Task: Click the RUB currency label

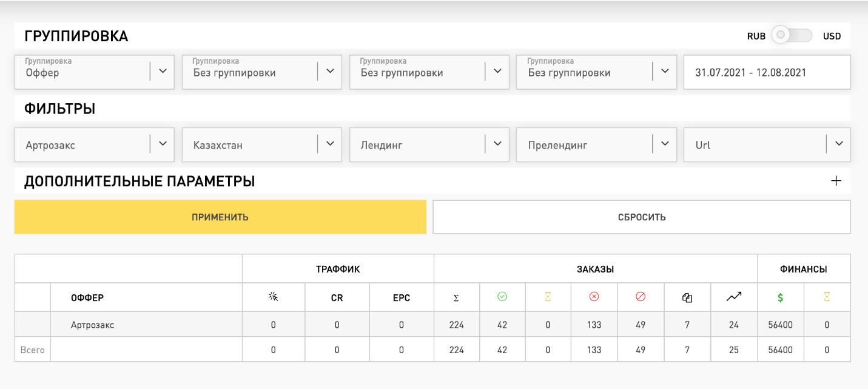Action: click(x=756, y=36)
